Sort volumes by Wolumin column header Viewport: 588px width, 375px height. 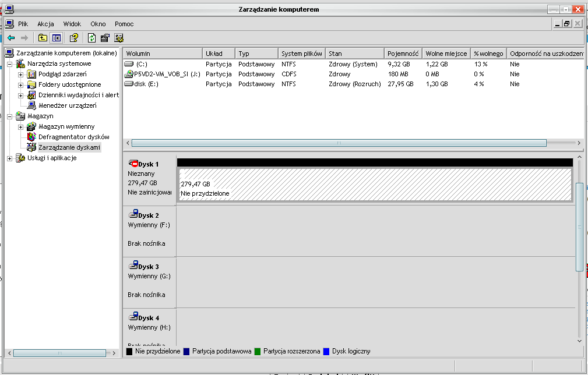(x=163, y=54)
